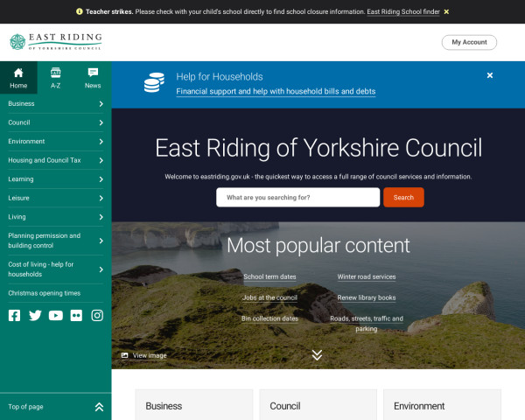Viewport: 525px width, 420px height.
Task: Click the East Riding council logo
Action: (x=55, y=42)
